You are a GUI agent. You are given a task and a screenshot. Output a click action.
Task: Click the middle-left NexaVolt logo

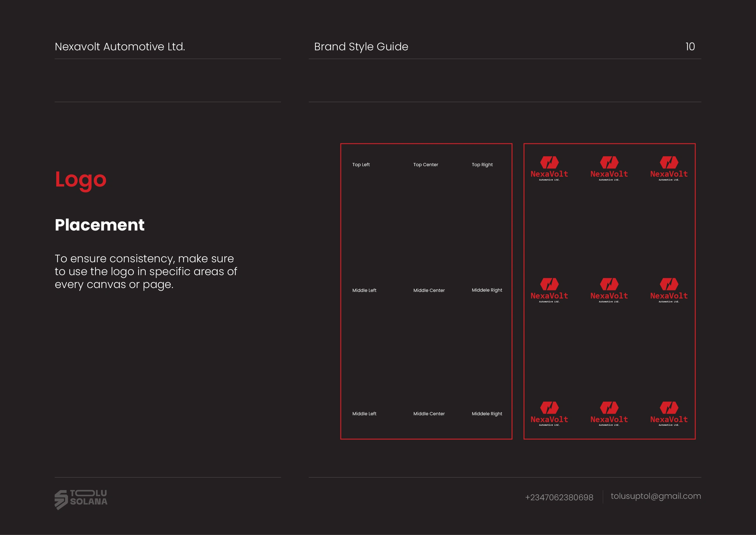click(549, 290)
